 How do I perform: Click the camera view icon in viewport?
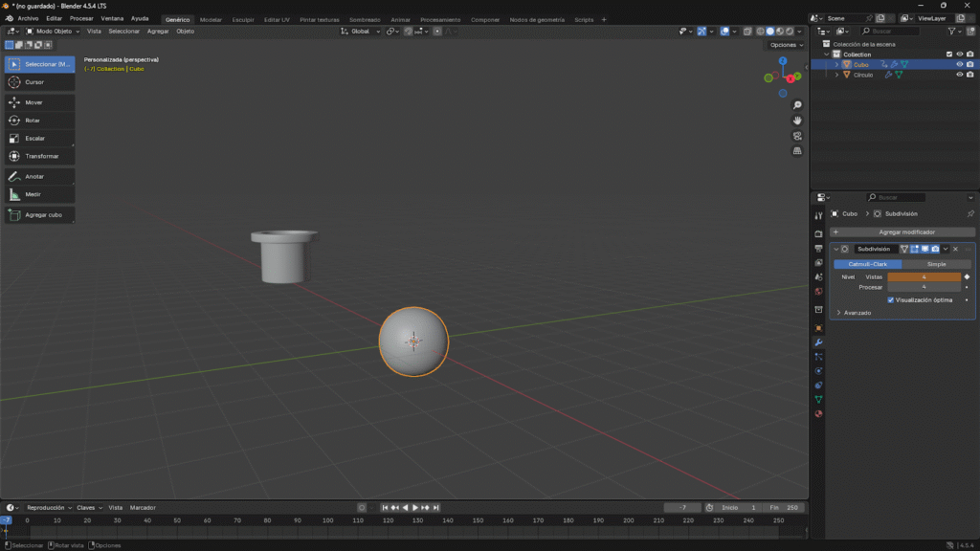[x=797, y=136]
